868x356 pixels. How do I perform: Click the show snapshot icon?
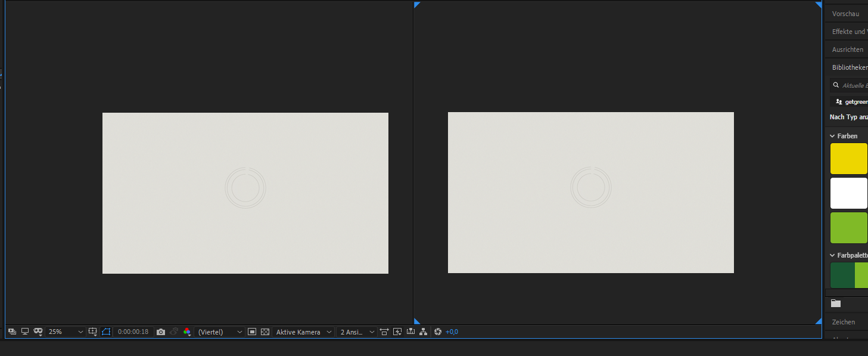click(174, 332)
